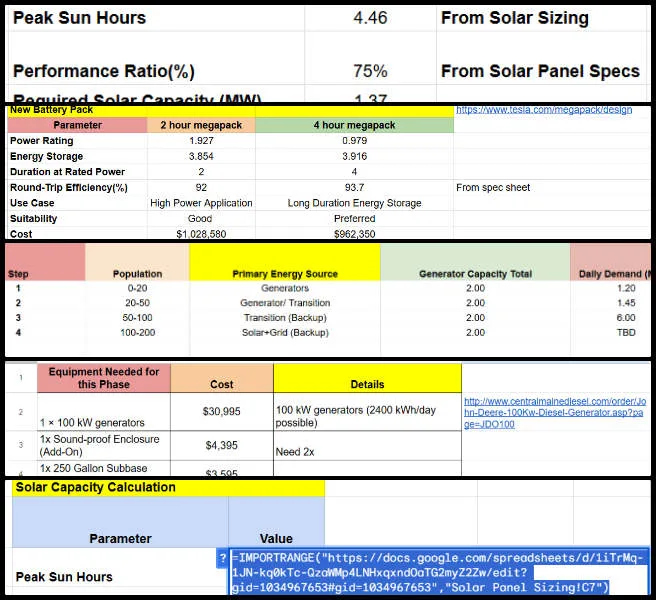Select the '100 kW generators (2400 kWh/day possible)' cell
Image resolution: width=656 pixels, height=600 pixels.
coord(367,412)
